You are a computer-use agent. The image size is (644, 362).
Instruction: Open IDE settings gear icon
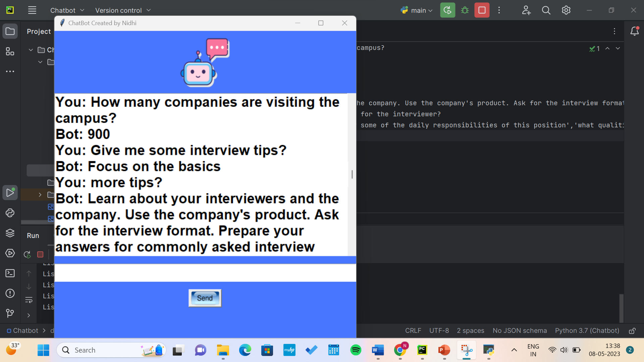pyautogui.click(x=566, y=10)
